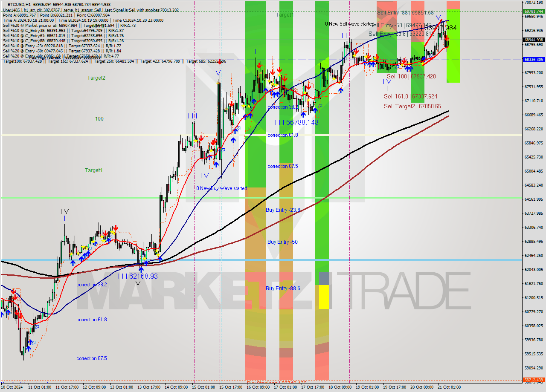Screen dimensions: 546x392
Task: Click the blue price tag 68336.305
Action: click(533, 60)
